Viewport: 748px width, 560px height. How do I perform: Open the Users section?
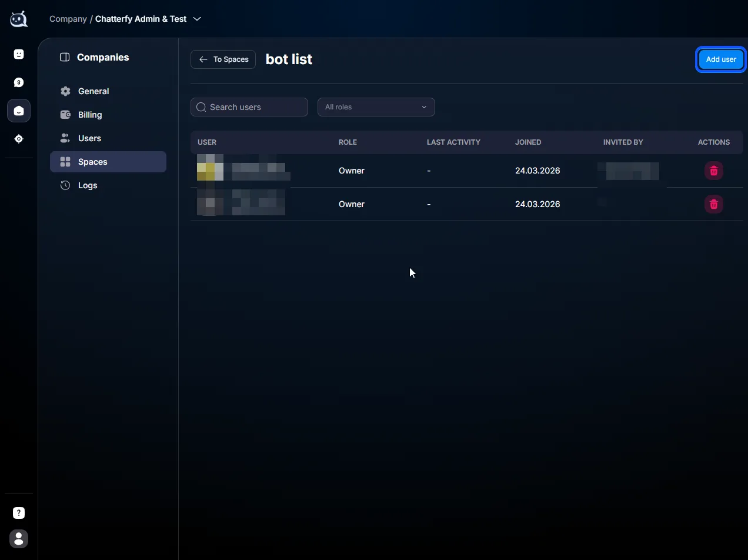coord(108,138)
